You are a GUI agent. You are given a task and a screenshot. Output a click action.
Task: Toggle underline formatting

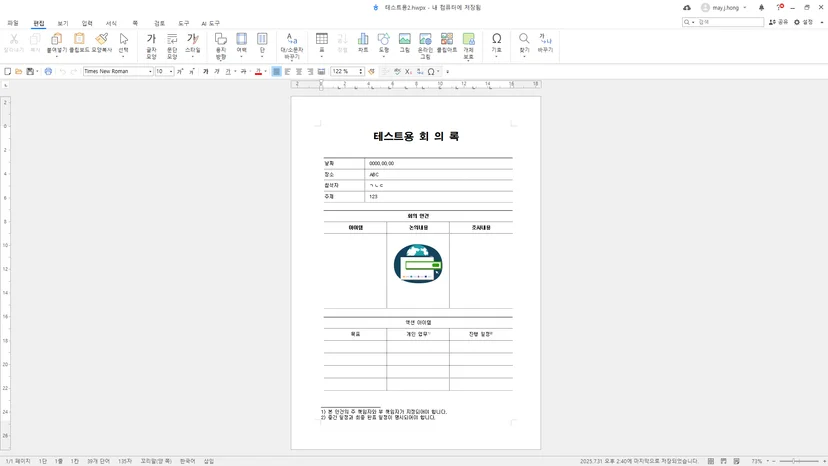click(x=228, y=71)
